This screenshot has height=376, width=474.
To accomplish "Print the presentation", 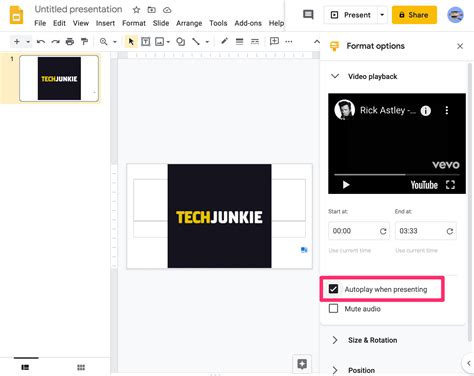I will coord(70,42).
